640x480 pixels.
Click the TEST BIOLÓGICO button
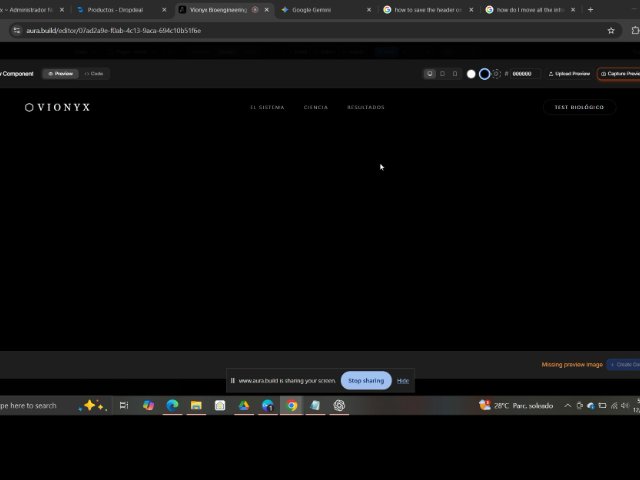[x=579, y=107]
